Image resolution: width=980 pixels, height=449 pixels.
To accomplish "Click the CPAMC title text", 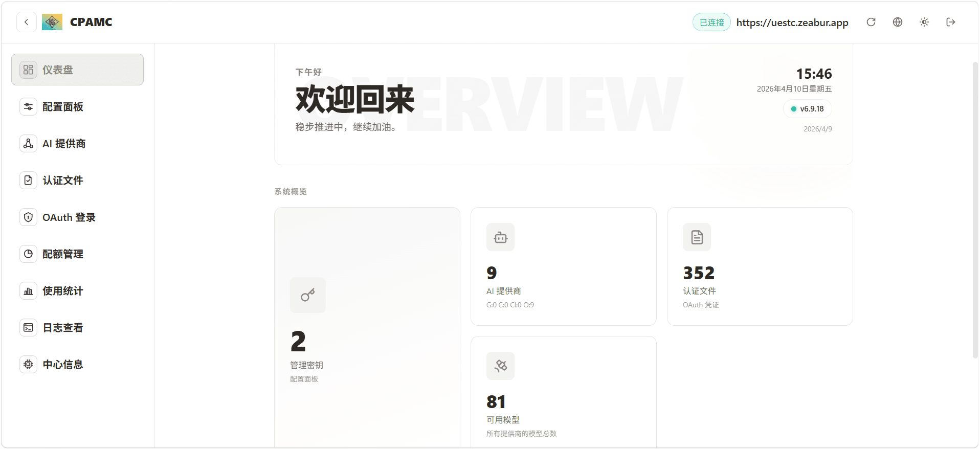I will click(x=91, y=22).
